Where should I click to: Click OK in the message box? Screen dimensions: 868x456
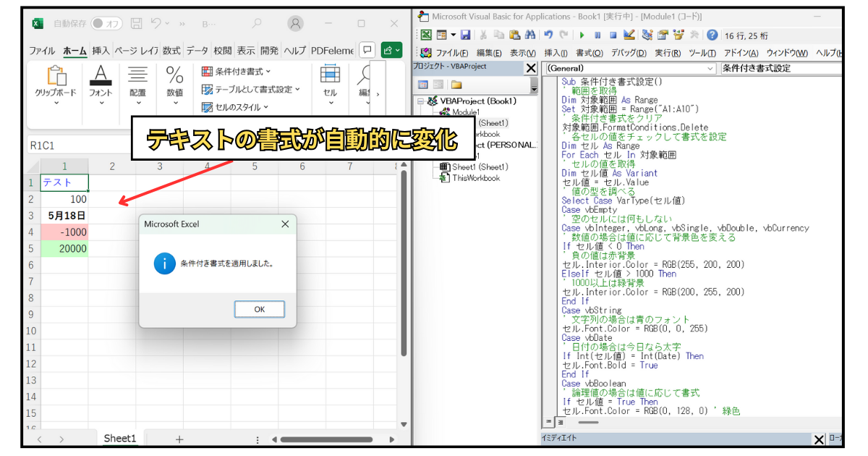tap(260, 309)
